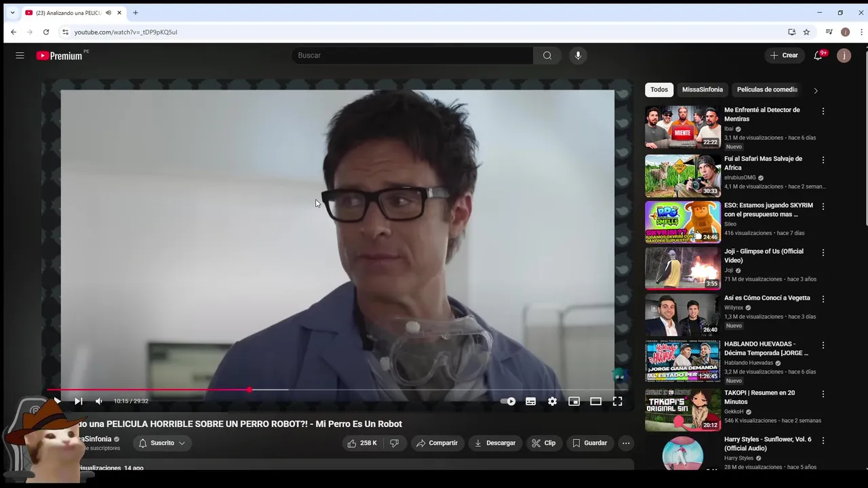Viewport: 868px width, 488px height.
Task: Open options for Harry Styles Sunflower video
Action: (823, 441)
